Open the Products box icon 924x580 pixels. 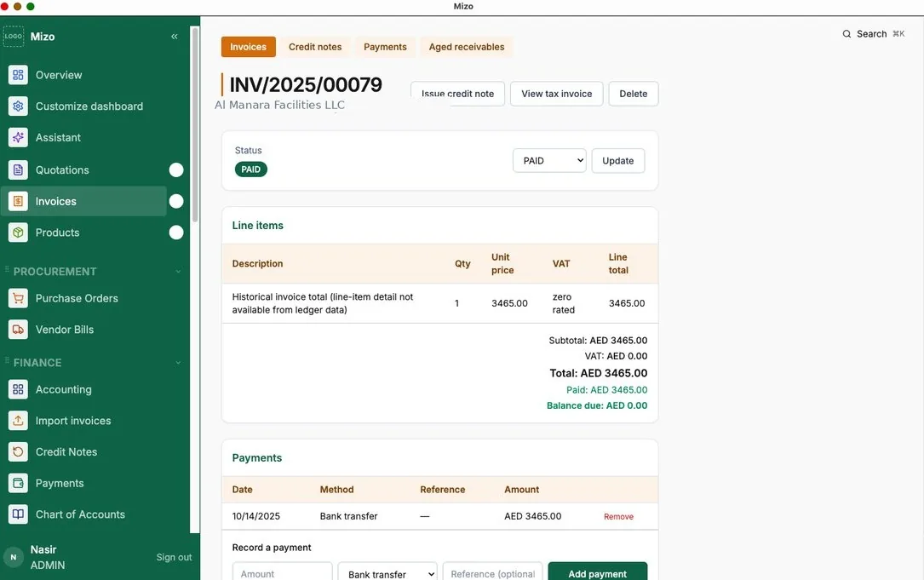click(x=18, y=233)
